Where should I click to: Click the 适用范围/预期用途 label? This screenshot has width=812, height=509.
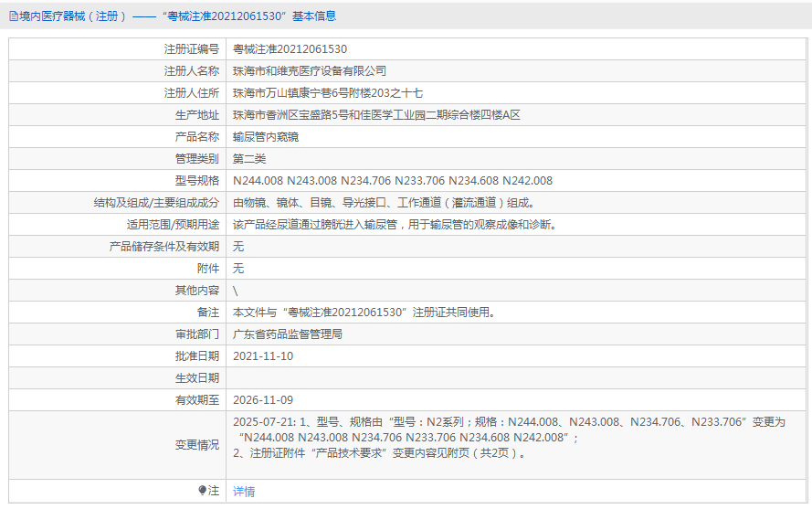(173, 225)
